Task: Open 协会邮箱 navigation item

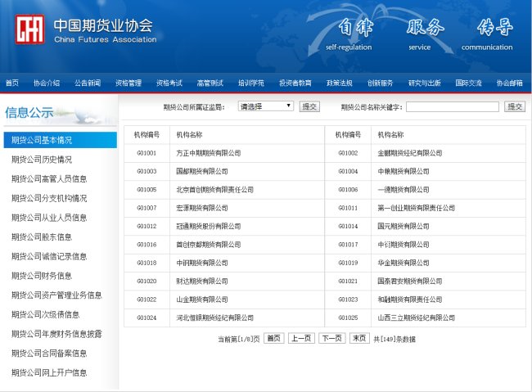Action: (x=510, y=83)
